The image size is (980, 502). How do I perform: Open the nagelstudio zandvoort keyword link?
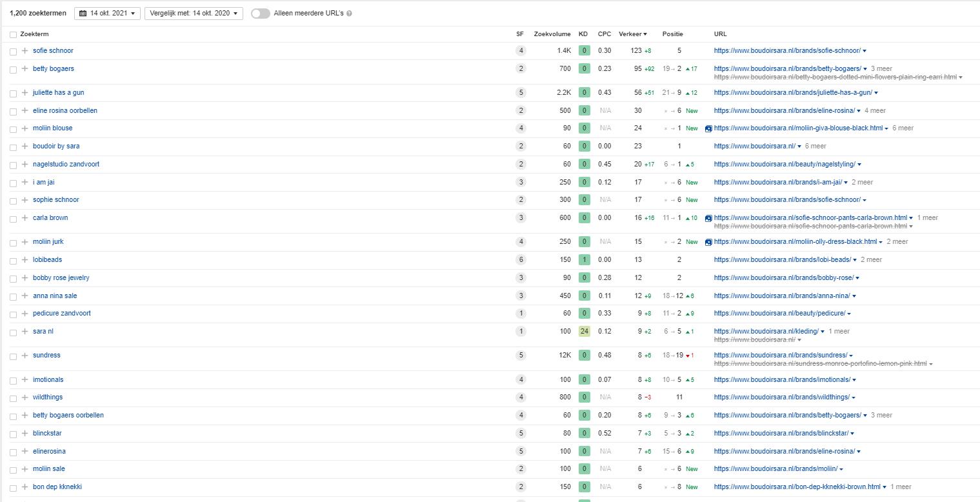(x=66, y=164)
